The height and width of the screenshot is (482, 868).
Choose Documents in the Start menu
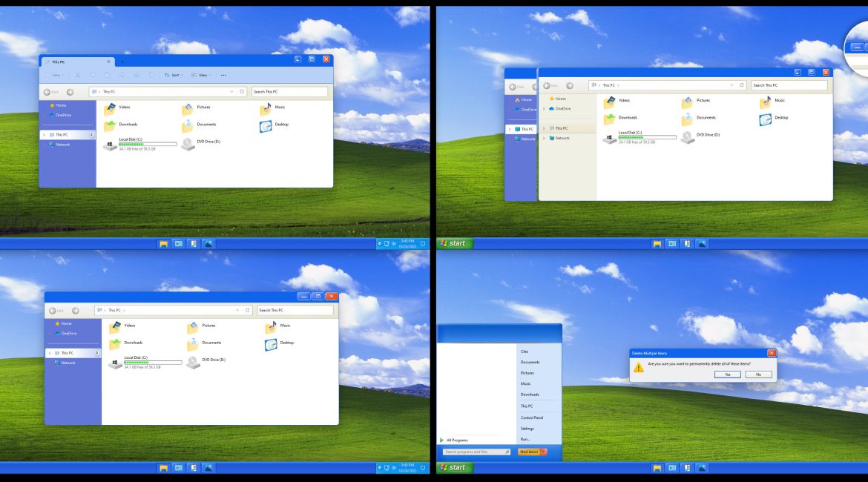pos(530,363)
